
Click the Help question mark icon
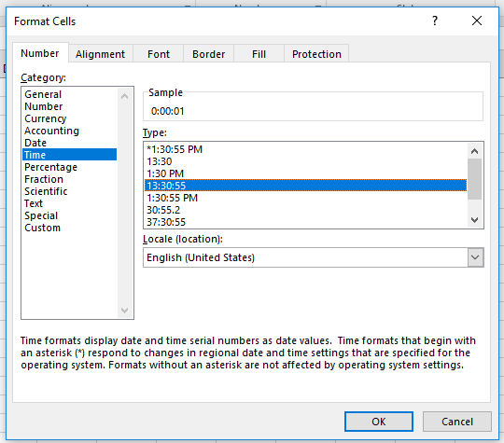point(435,21)
